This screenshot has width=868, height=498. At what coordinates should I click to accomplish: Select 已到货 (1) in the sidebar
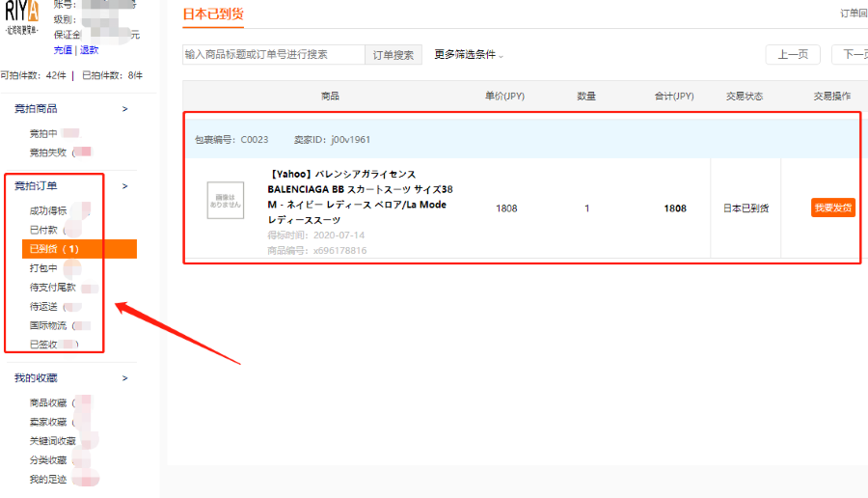point(54,249)
